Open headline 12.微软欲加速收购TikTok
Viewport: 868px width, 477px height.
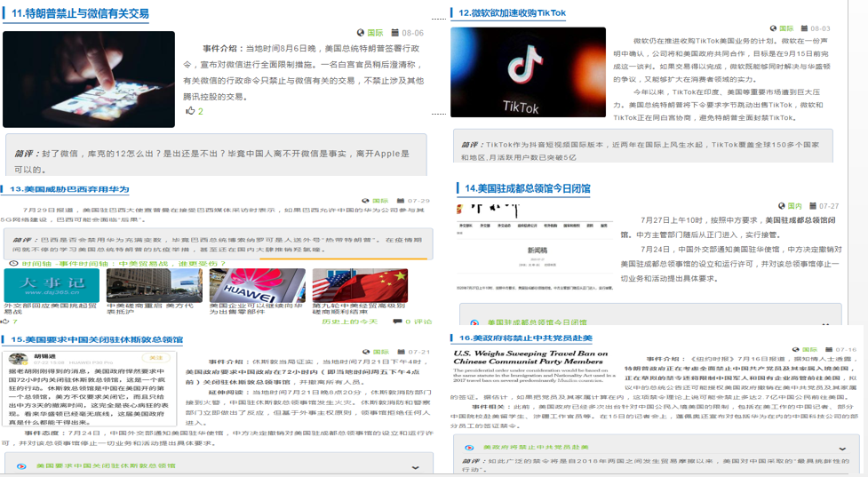coord(512,12)
